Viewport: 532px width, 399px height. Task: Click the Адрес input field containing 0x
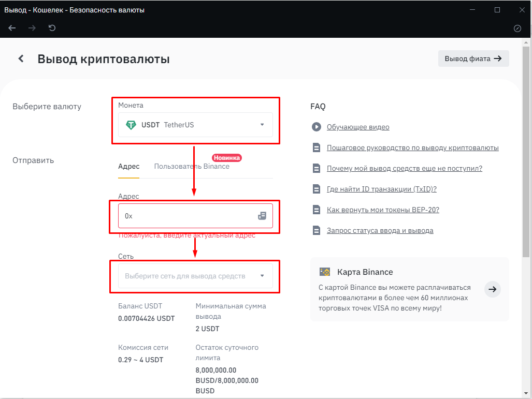pos(195,216)
